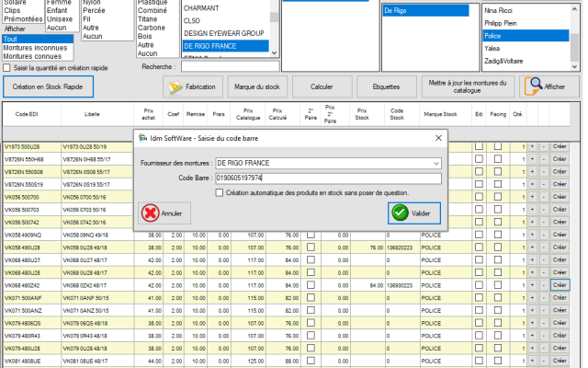
Task: Toggle 2° Paire checkbox for VK058 4909NQ row
Action: (311, 235)
